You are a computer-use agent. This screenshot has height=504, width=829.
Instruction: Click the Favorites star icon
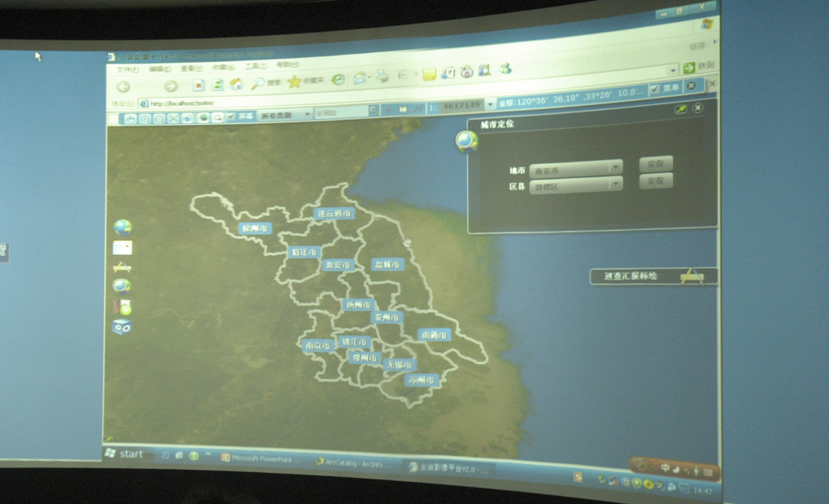294,82
